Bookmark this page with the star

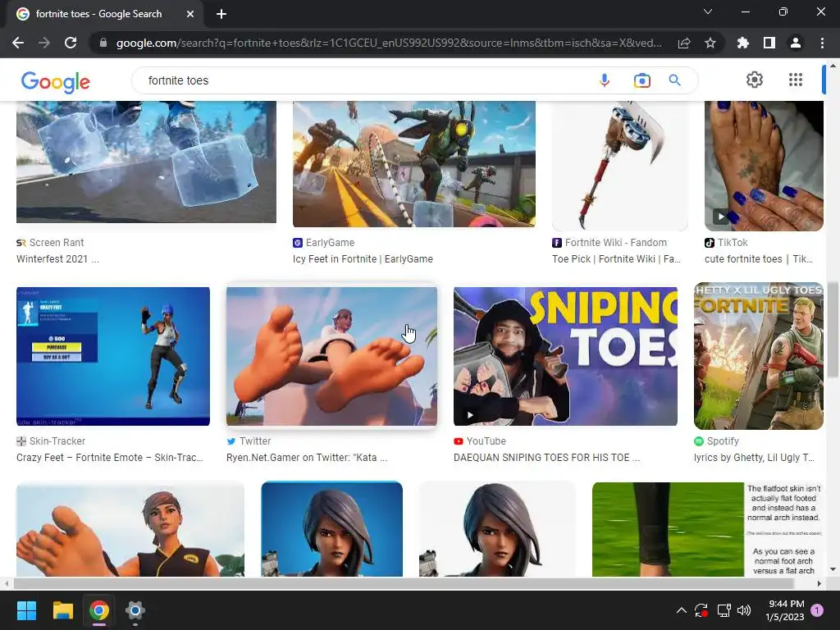(x=710, y=43)
